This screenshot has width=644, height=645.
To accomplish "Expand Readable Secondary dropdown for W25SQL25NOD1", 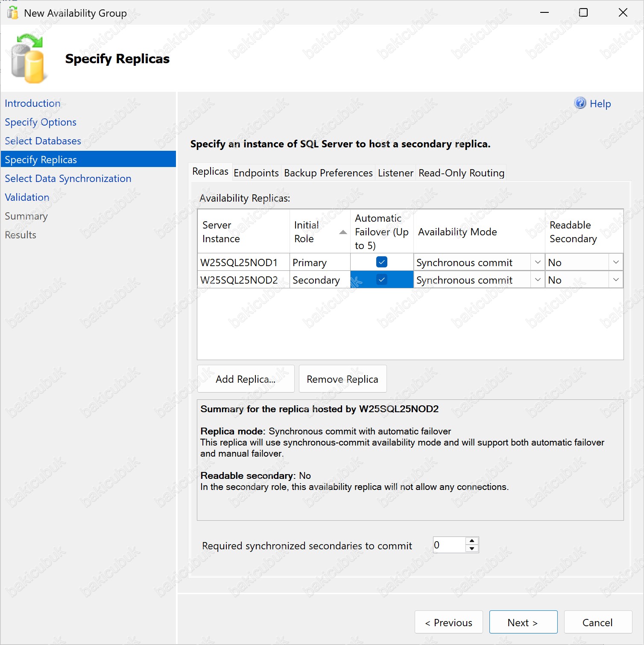I will (x=615, y=262).
